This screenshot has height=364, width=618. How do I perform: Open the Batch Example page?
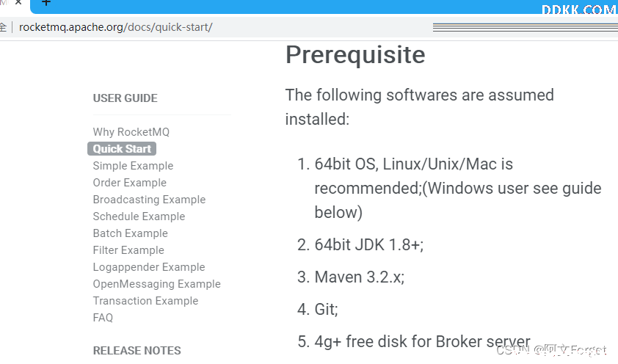[131, 233]
